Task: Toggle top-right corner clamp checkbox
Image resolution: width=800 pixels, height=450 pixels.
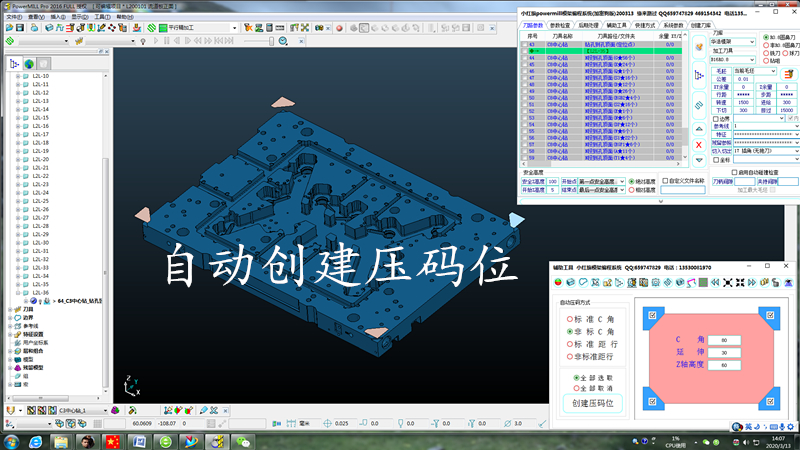Action: (770, 315)
